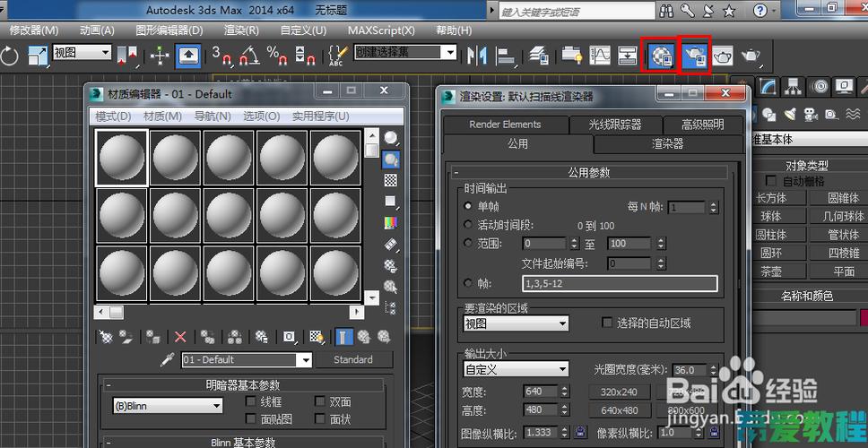Screen dimensions: 868x448
Task: Open Render Setup from main toolbar
Action: (x=695, y=56)
